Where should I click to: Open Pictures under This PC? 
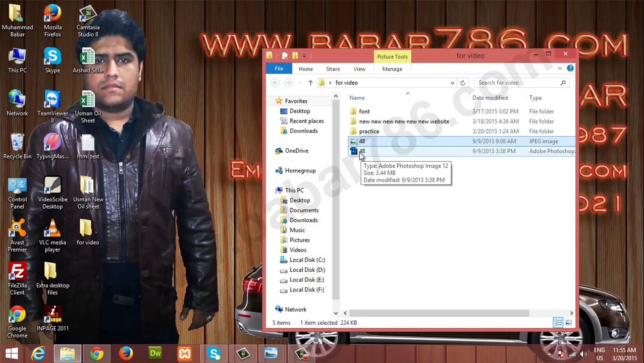[x=299, y=240]
